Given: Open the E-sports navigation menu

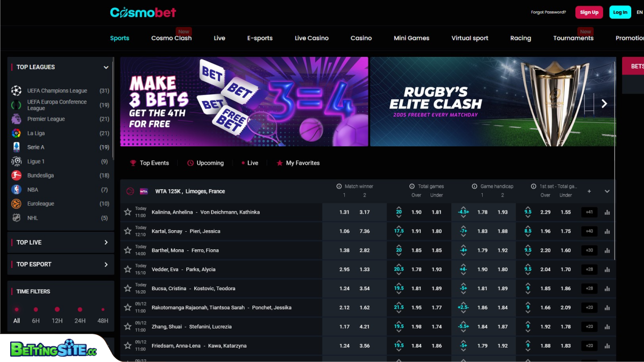Looking at the screenshot, I should (260, 38).
